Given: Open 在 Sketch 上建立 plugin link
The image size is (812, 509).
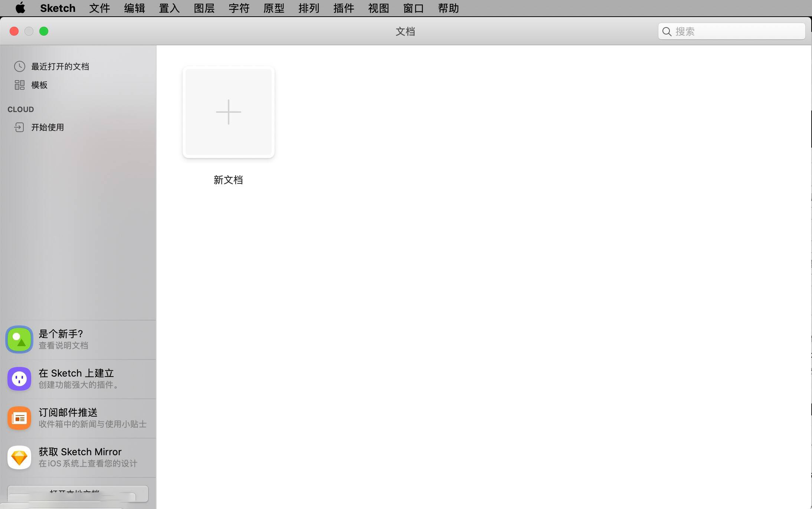Looking at the screenshot, I should [78, 379].
